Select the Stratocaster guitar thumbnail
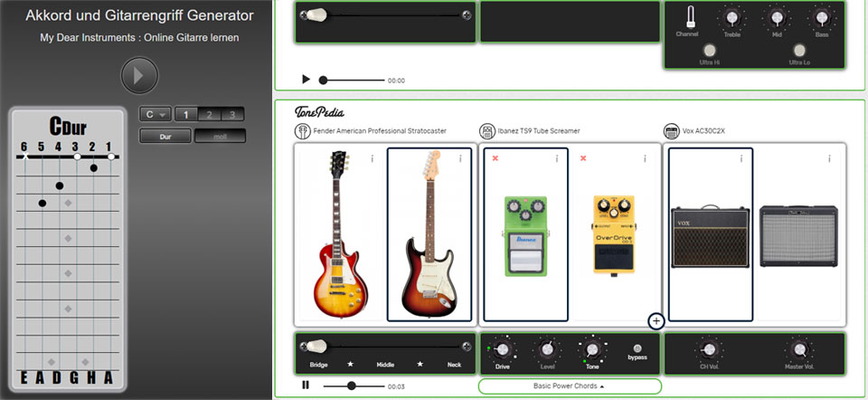This screenshot has height=400, width=868. [429, 235]
